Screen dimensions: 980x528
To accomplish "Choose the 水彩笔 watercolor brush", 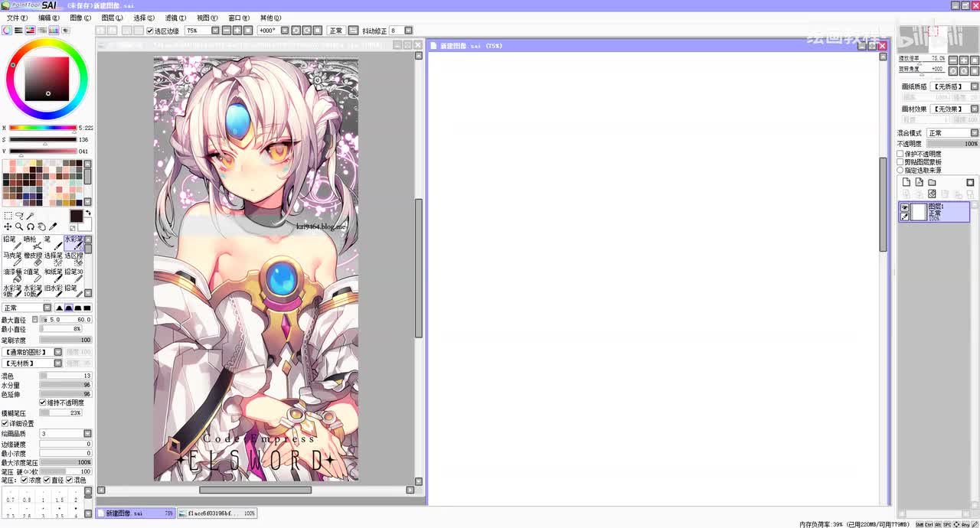I will tap(74, 243).
